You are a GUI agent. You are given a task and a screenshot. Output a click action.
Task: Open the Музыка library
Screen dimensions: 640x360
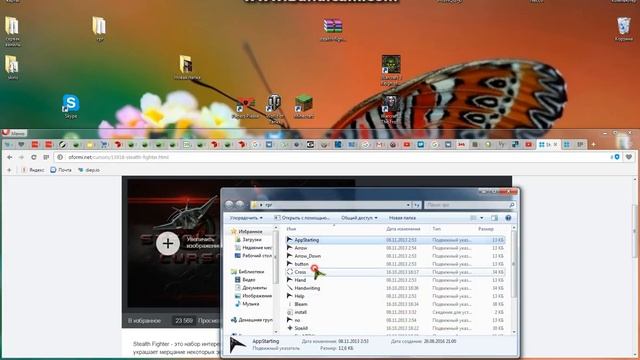pyautogui.click(x=247, y=304)
